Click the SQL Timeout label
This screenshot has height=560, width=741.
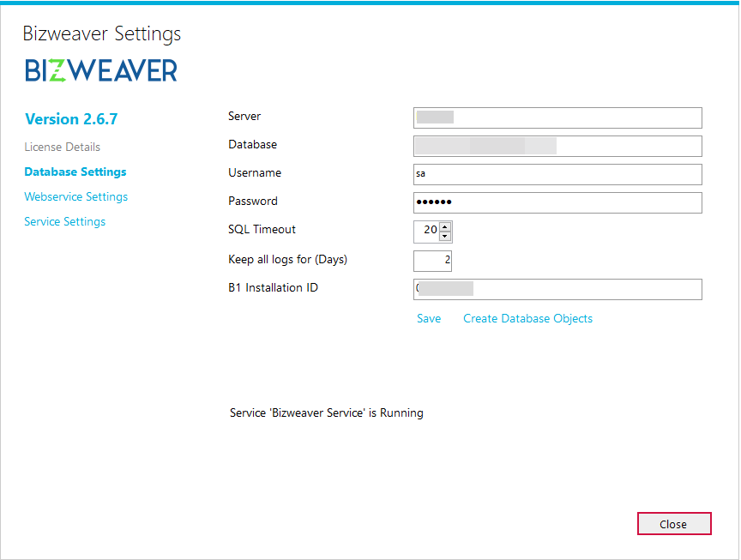click(262, 229)
